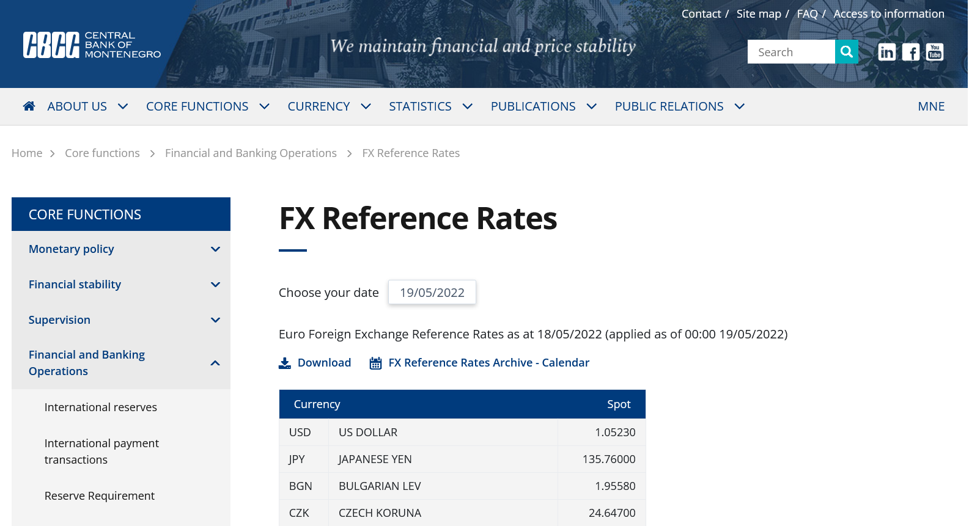Open the YouTube social icon
The width and height of the screenshot is (980, 526).
(934, 52)
